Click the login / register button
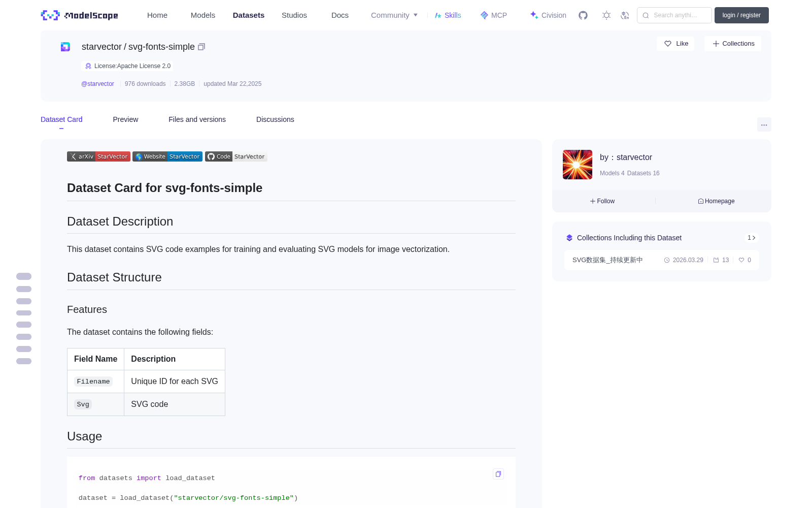 [741, 15]
